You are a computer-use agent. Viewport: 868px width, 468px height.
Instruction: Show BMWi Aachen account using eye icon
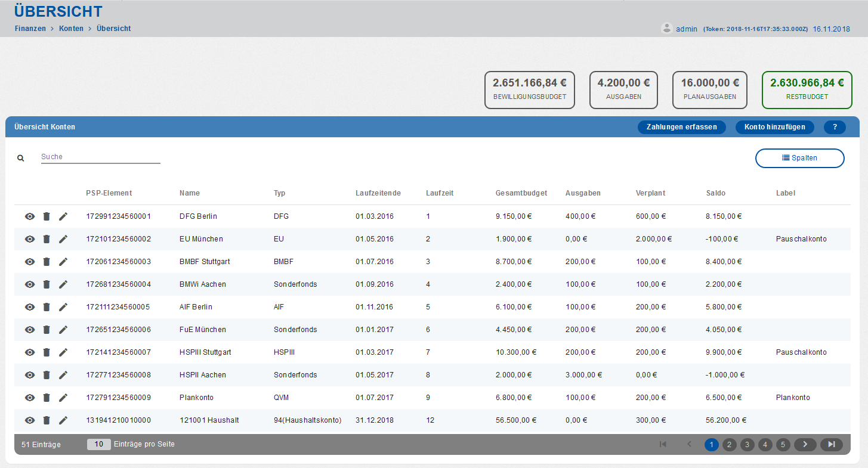click(x=30, y=284)
